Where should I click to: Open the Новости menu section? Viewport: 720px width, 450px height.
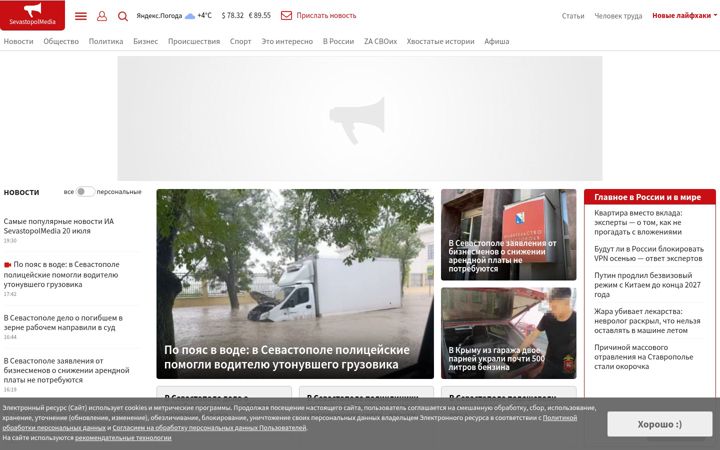coord(18,41)
